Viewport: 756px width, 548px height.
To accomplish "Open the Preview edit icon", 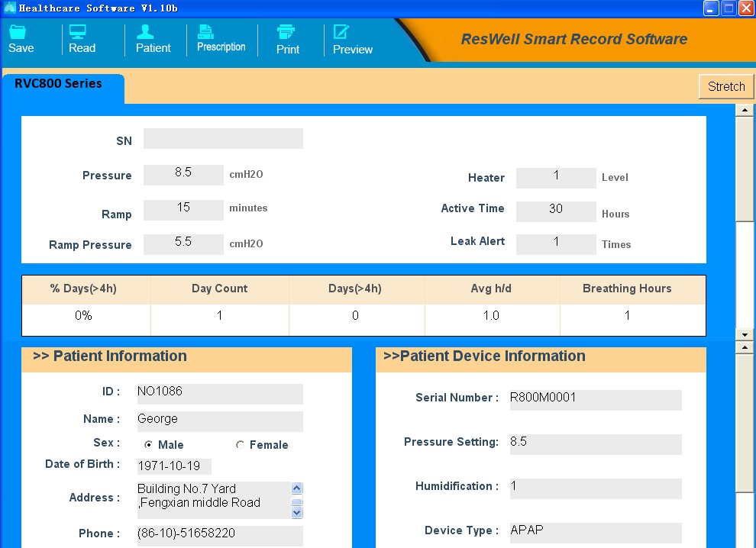I will coord(341,32).
